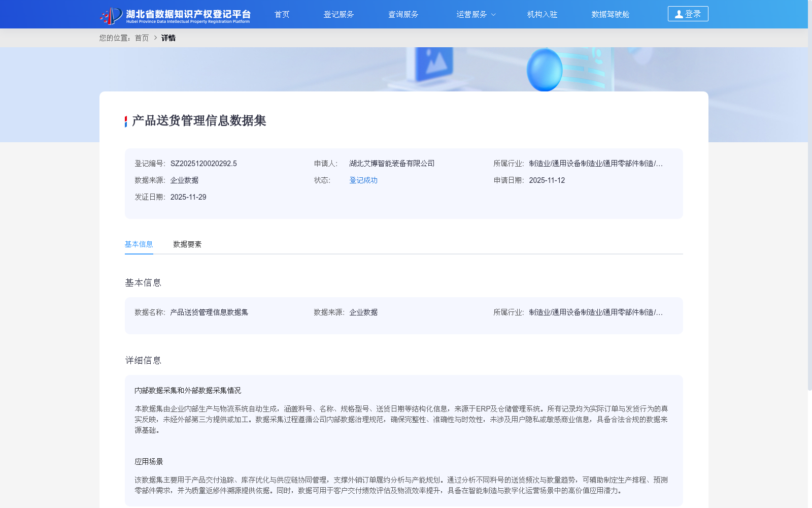
Task: Click application date 2025-11-12
Action: pos(547,180)
